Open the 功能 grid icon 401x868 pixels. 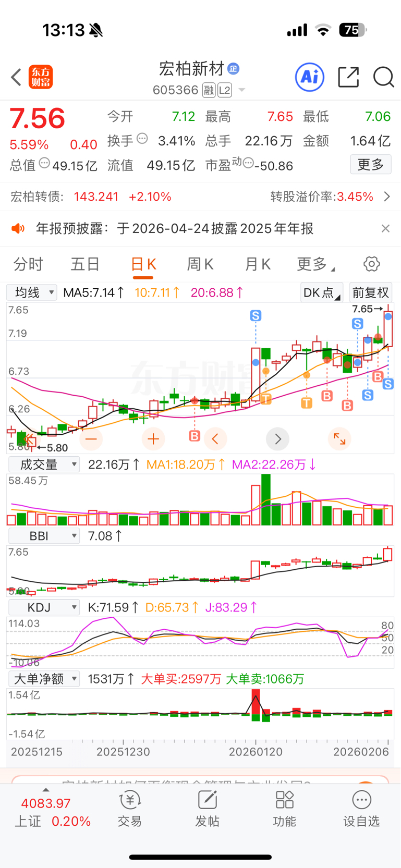(x=284, y=809)
